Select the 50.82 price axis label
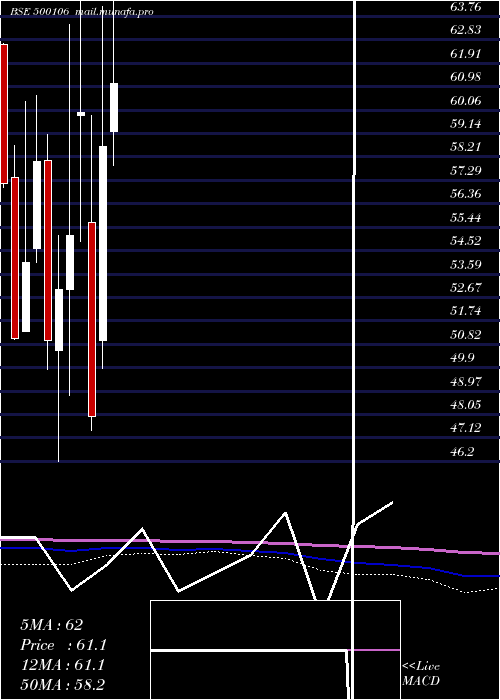The image size is (500, 700). [x=466, y=334]
